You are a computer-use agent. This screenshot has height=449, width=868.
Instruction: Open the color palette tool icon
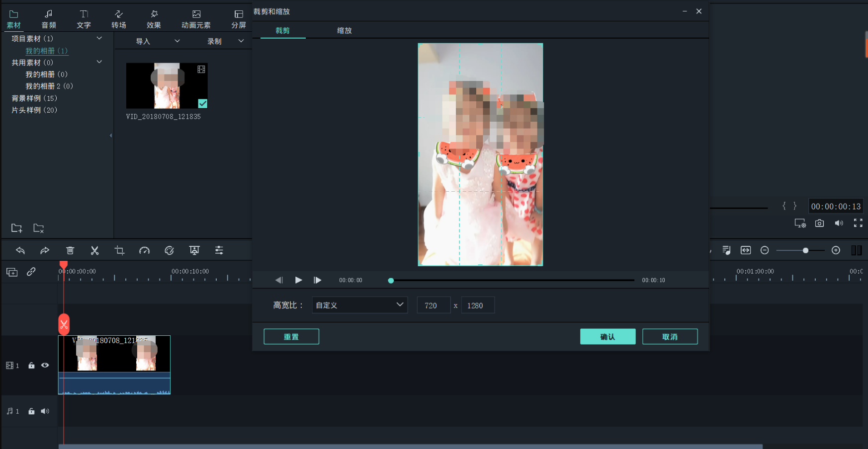pyautogui.click(x=169, y=250)
